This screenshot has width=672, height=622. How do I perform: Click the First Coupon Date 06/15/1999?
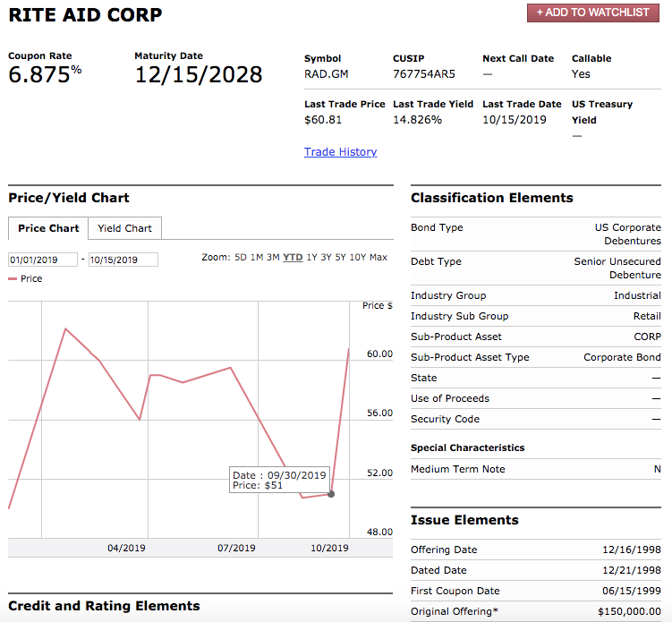631,591
